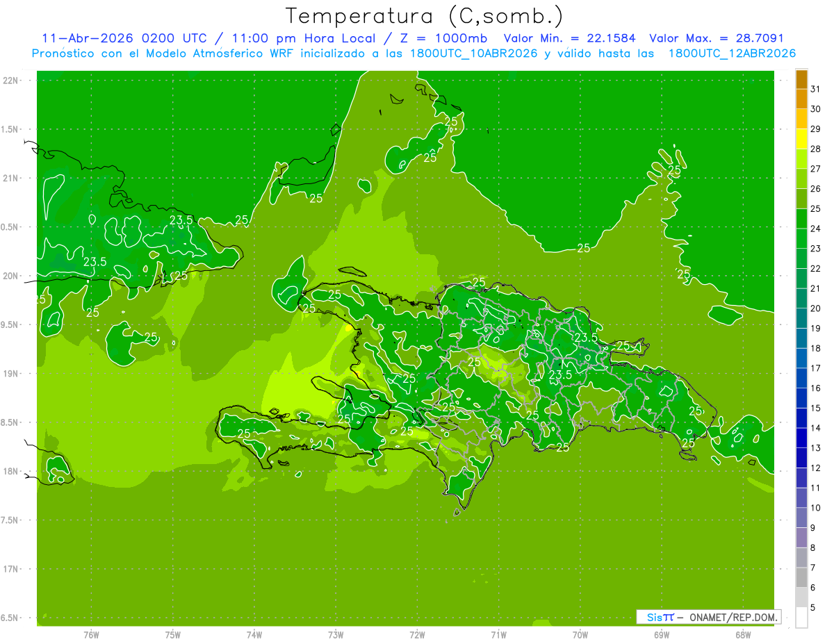Click the 76W longitude axis label
The width and height of the screenshot is (834, 644).
91,634
